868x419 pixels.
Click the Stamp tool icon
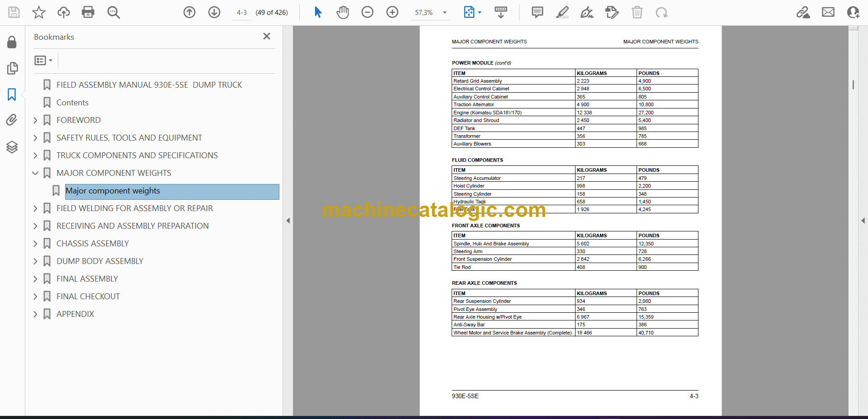coord(612,12)
